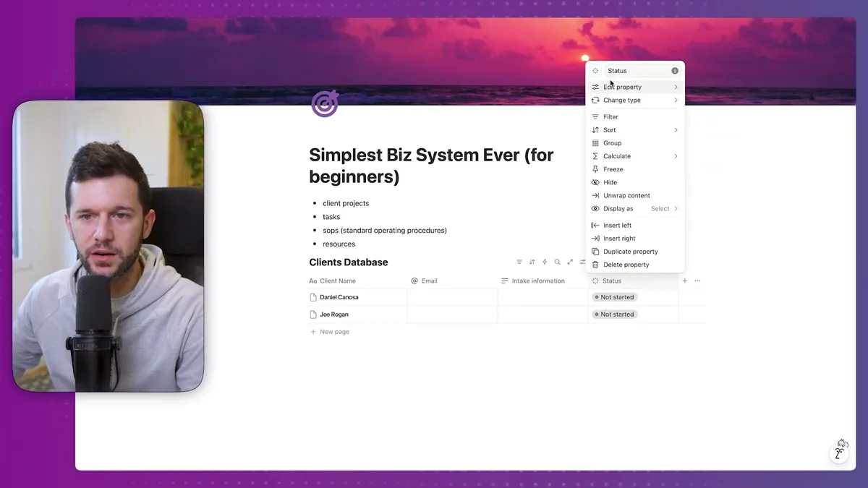The width and height of the screenshot is (868, 488).
Task: Click the sort arrows icon in database toolbar
Action: click(x=532, y=262)
